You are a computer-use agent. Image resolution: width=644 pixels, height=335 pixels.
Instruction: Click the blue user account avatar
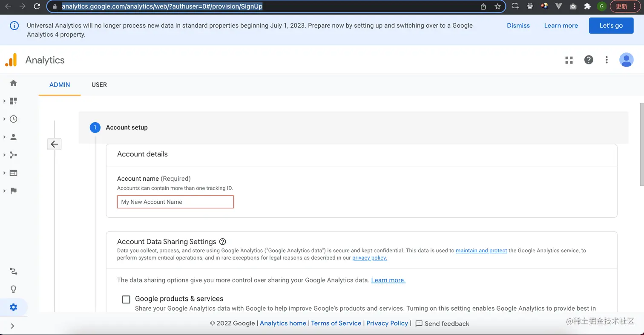coord(626,60)
